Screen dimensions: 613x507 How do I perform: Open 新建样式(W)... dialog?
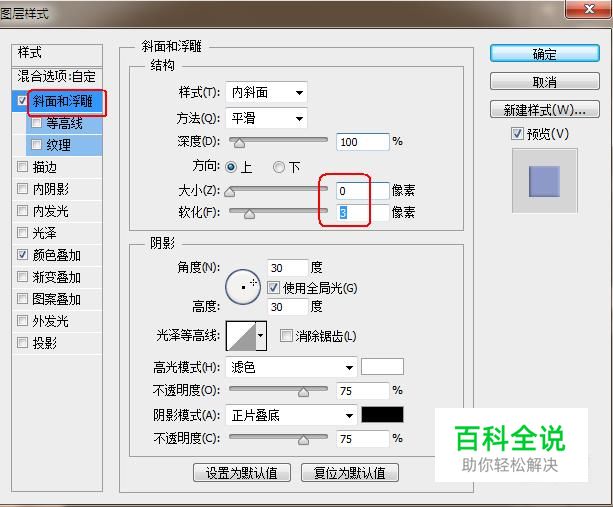[544, 109]
